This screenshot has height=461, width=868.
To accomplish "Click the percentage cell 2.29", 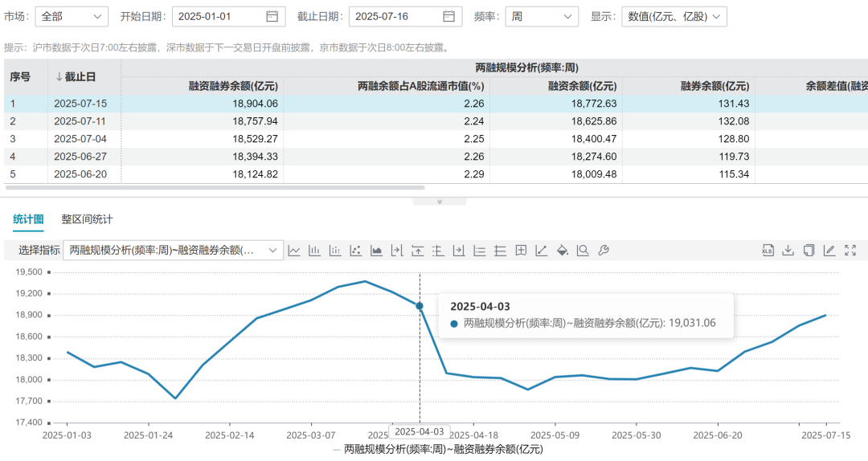I will (x=474, y=174).
